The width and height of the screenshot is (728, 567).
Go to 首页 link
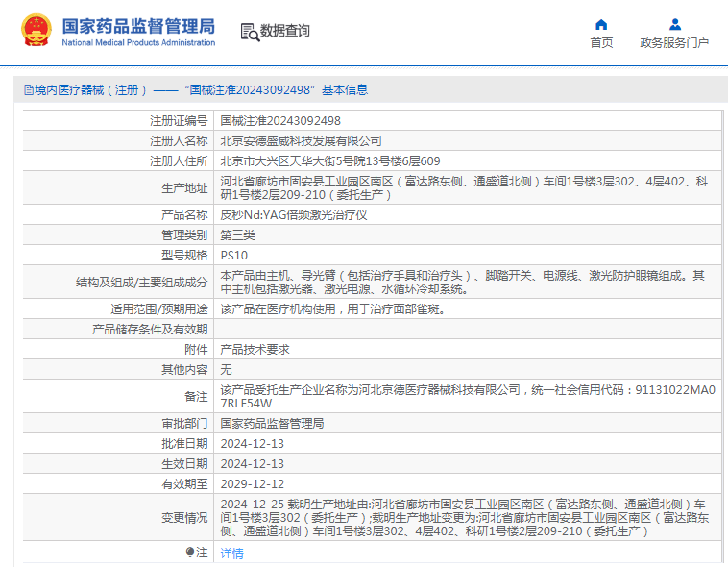(x=601, y=42)
